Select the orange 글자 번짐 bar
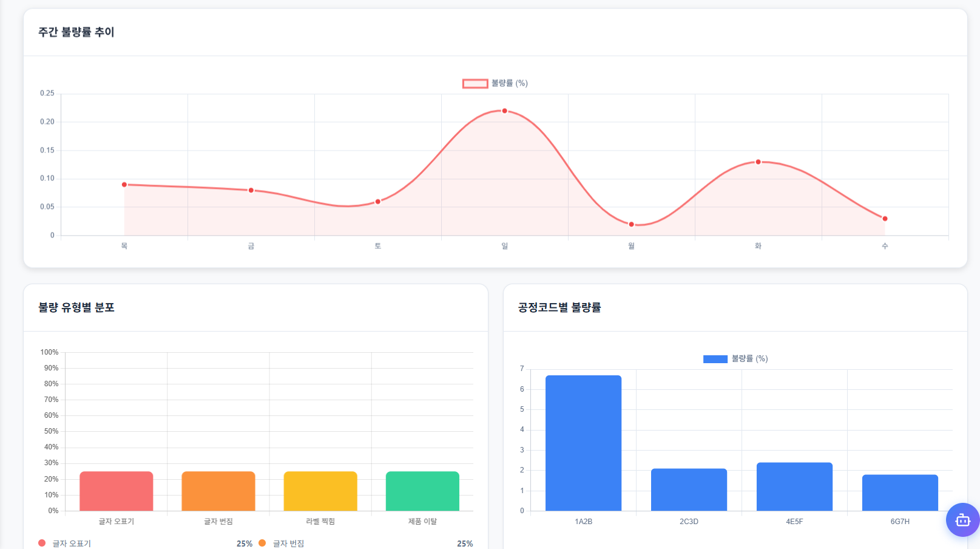980x549 pixels. pyautogui.click(x=218, y=491)
